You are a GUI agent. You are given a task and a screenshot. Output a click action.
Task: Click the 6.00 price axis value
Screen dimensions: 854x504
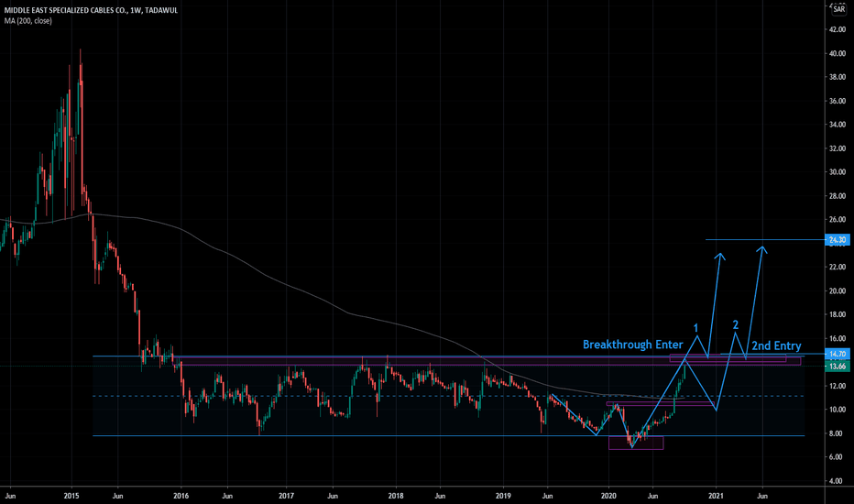coord(838,457)
